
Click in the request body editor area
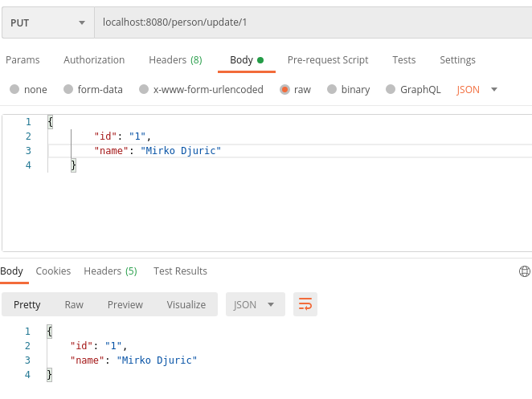point(267,183)
